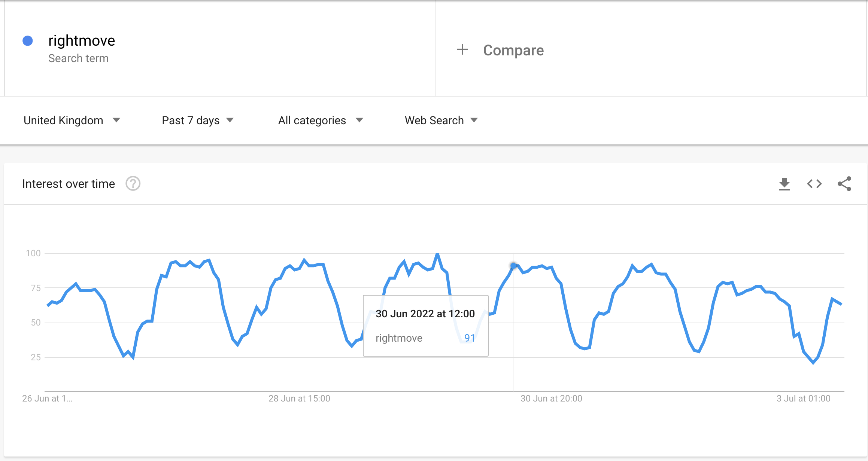The height and width of the screenshot is (461, 868).
Task: Open the All categories dropdown
Action: coord(321,120)
